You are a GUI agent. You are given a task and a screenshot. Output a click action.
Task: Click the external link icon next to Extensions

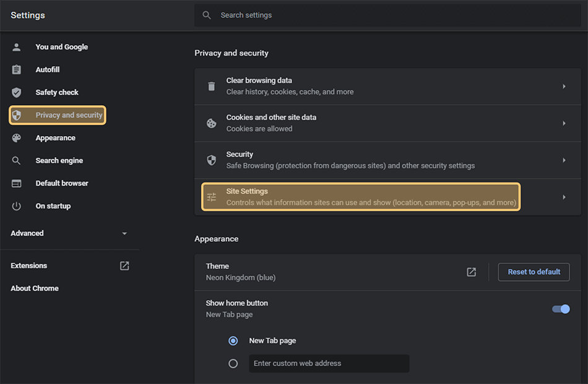tap(124, 266)
